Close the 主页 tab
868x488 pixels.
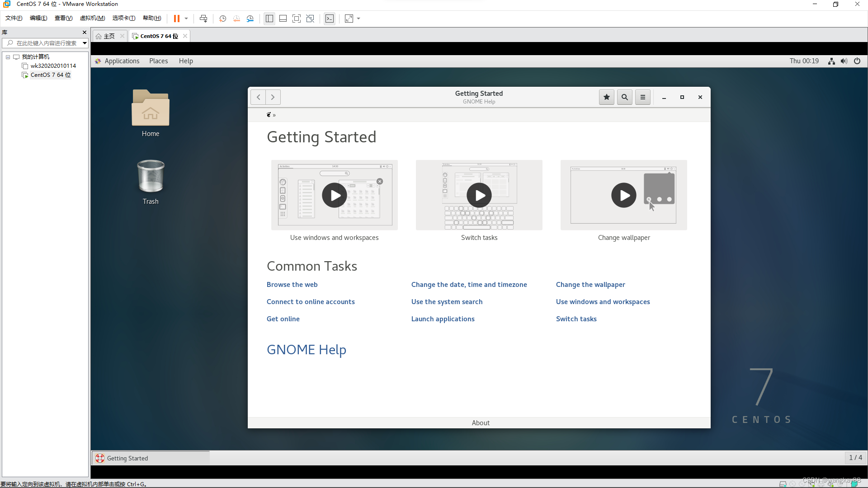(122, 36)
